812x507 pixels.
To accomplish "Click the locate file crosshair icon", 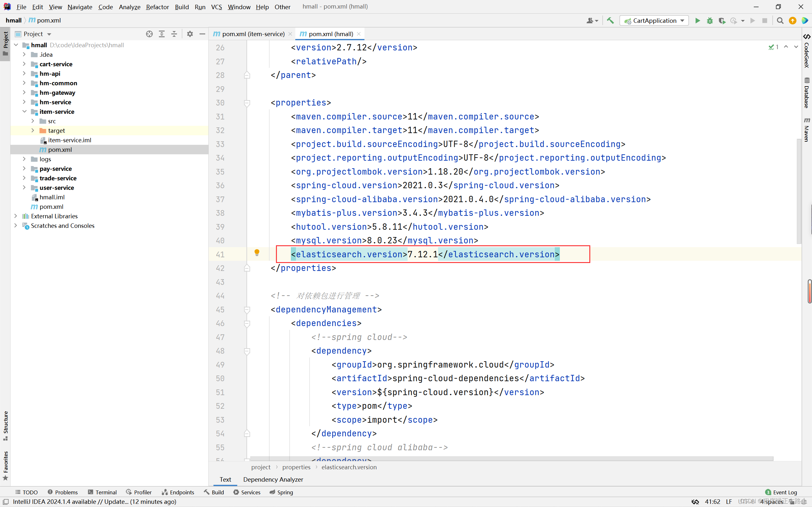I will click(x=149, y=34).
